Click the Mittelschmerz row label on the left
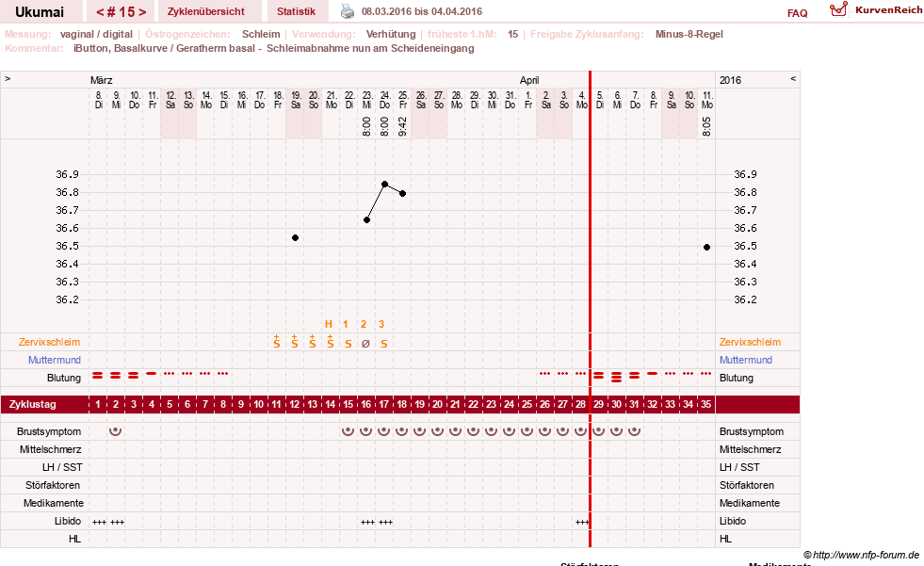 click(50, 449)
